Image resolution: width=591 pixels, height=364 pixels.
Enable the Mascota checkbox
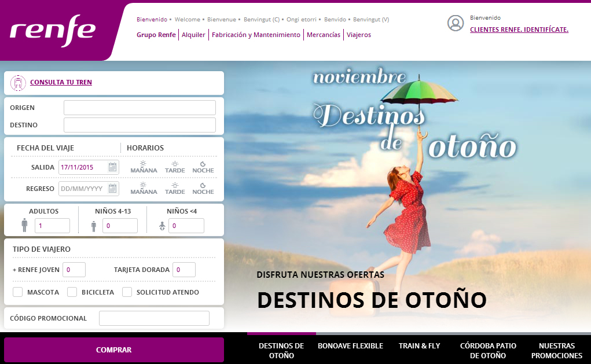[18, 292]
